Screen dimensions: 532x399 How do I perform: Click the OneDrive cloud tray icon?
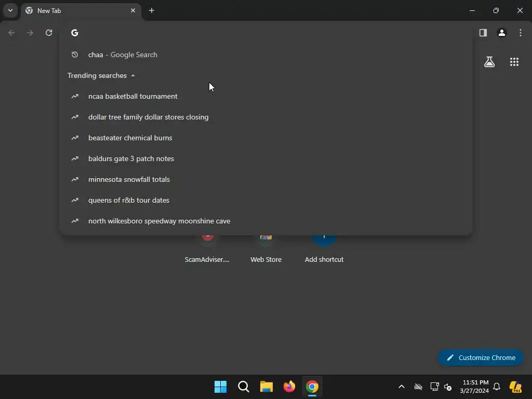click(418, 387)
